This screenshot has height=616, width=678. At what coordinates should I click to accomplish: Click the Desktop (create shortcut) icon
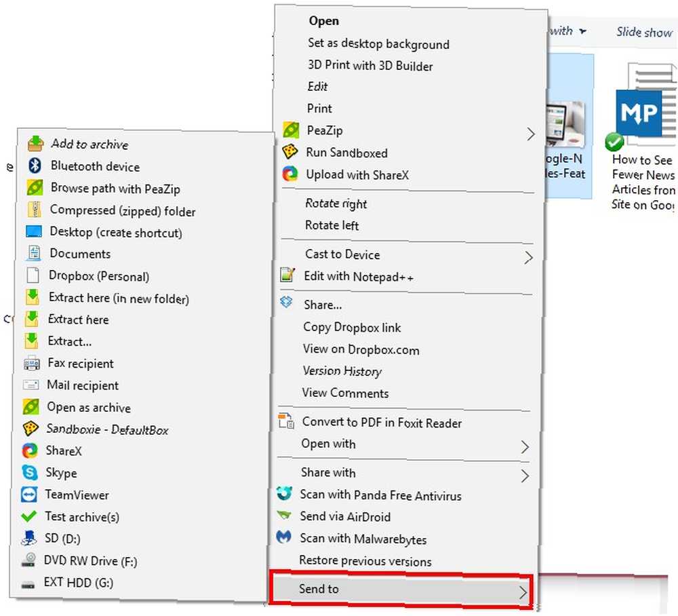34,231
